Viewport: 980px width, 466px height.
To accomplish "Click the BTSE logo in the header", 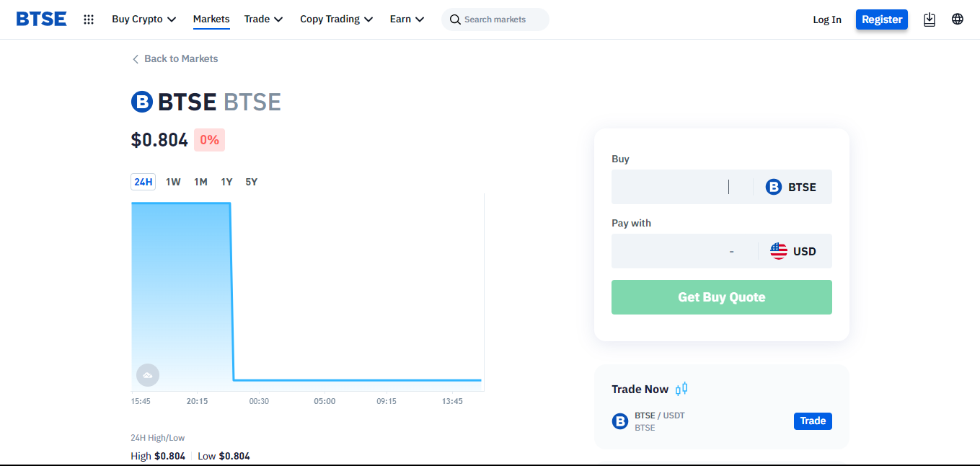I will [41, 19].
